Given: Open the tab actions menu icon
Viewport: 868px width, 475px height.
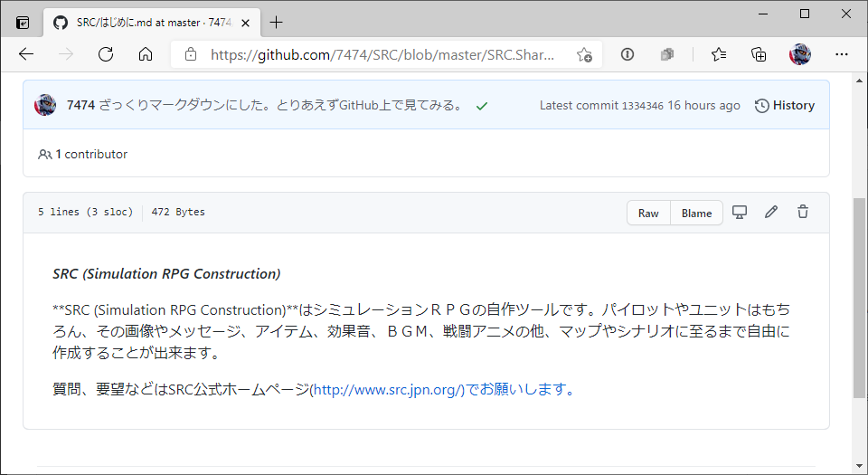Looking at the screenshot, I should [22, 23].
